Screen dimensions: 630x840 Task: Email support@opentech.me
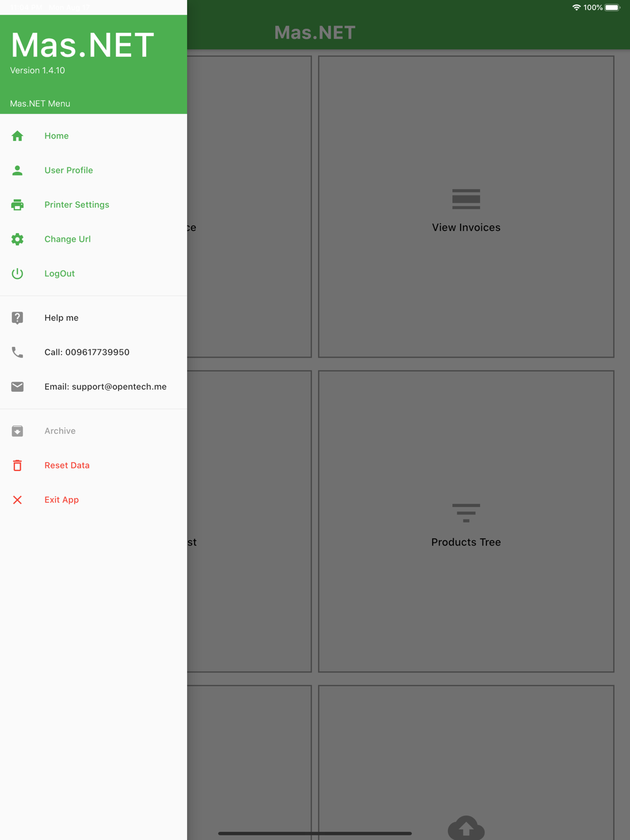[93, 387]
